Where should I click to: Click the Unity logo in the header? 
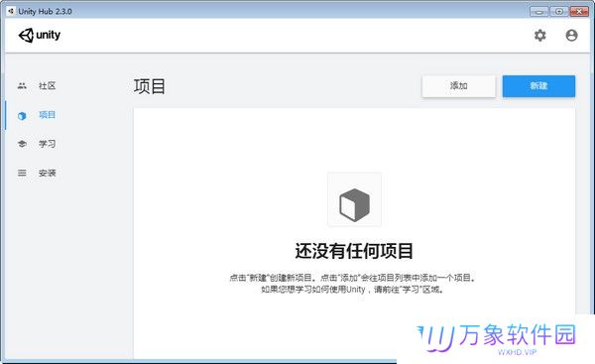tap(40, 36)
